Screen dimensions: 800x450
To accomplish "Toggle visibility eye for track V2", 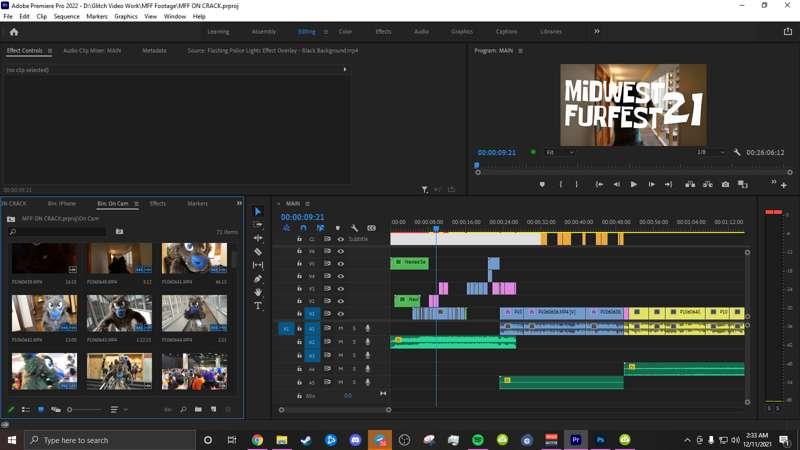I will click(x=340, y=301).
